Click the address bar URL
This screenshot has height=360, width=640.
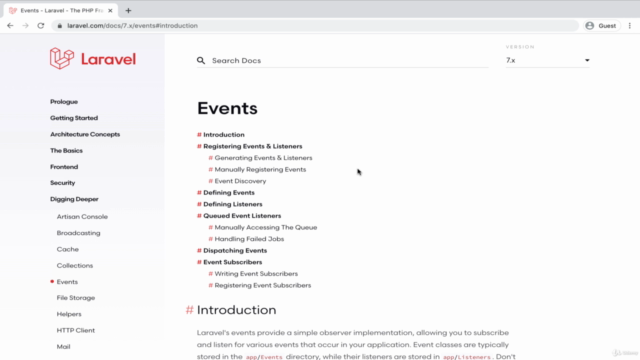(132, 26)
